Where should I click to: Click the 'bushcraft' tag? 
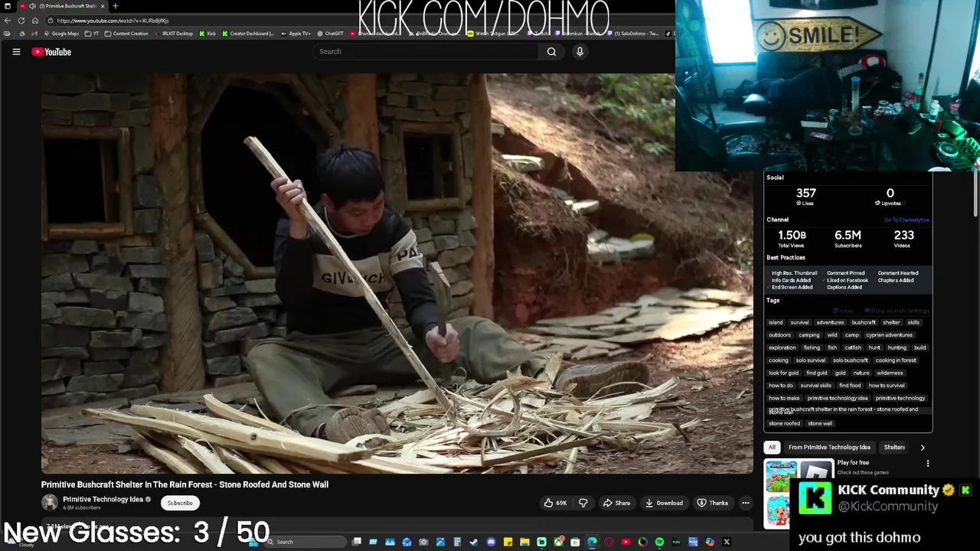pos(863,322)
